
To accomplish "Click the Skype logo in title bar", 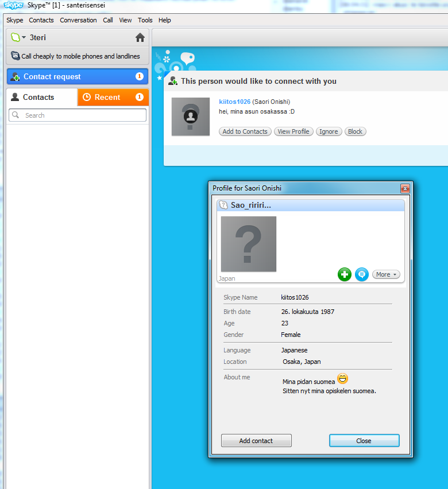I will [x=14, y=5].
